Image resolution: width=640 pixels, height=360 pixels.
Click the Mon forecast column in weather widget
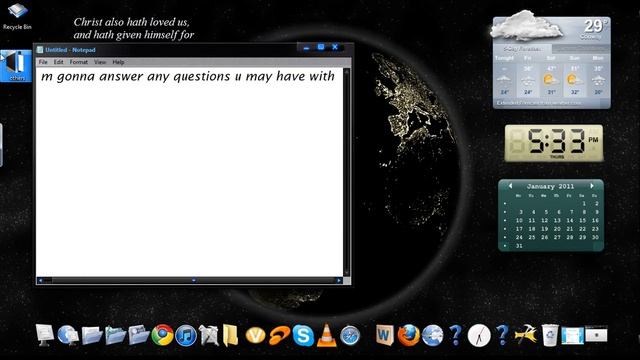(598, 76)
